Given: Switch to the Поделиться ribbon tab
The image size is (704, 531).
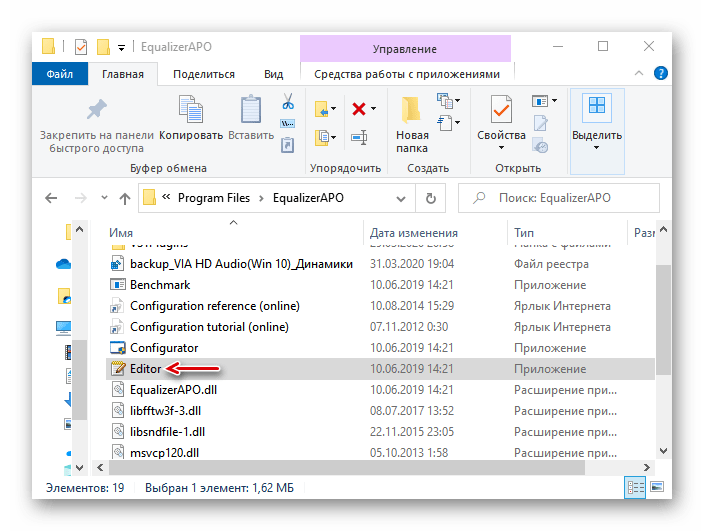Looking at the screenshot, I should point(204,74).
